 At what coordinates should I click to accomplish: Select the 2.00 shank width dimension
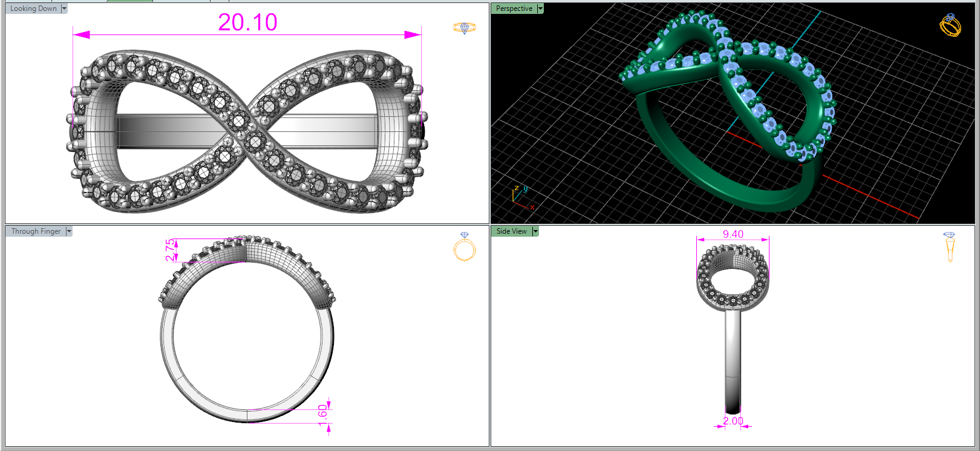coord(733,421)
